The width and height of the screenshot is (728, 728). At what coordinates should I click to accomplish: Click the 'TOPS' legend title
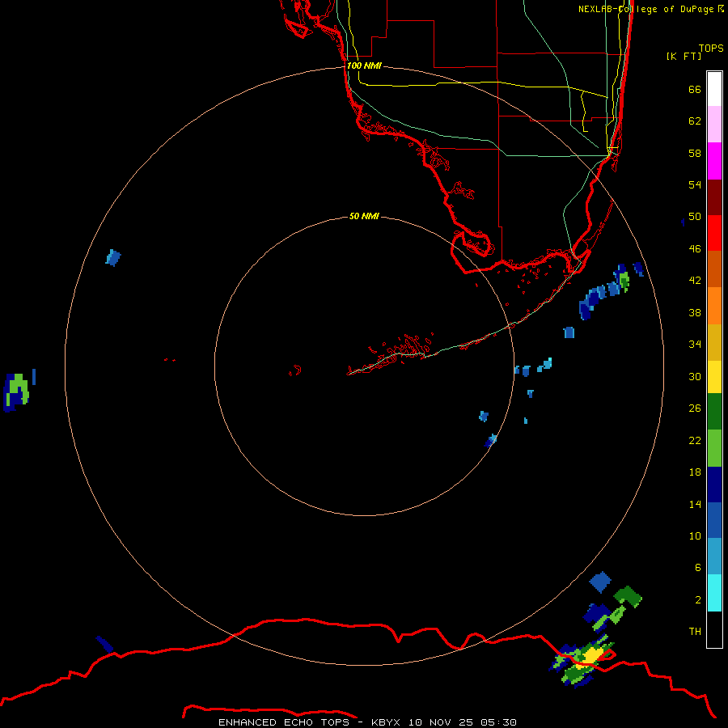711,48
